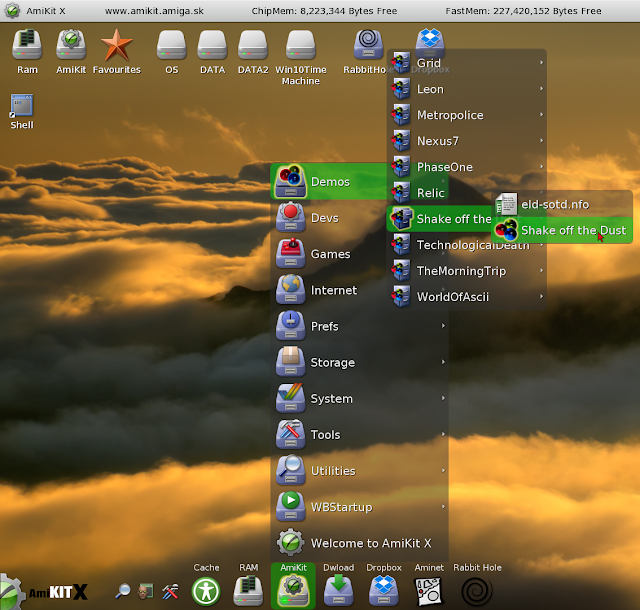Open the System menu entry
640x610 pixels.
coord(359,398)
